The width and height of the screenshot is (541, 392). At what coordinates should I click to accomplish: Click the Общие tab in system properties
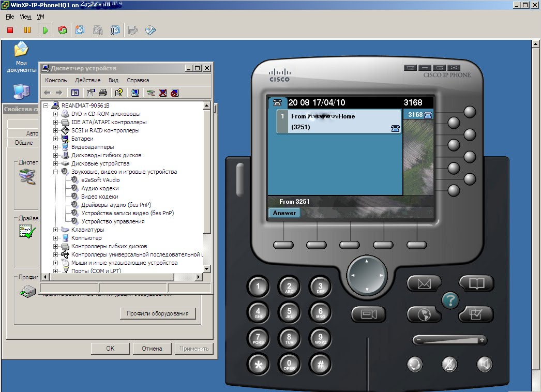click(23, 143)
